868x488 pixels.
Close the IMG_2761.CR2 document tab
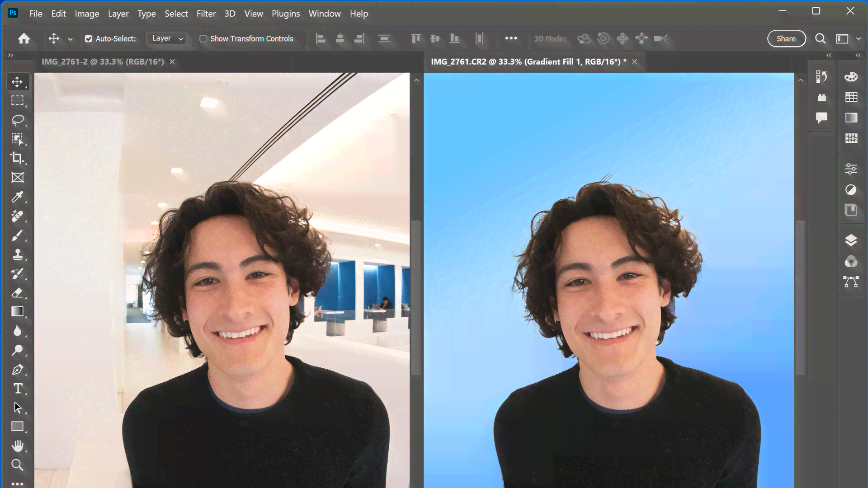pos(635,62)
